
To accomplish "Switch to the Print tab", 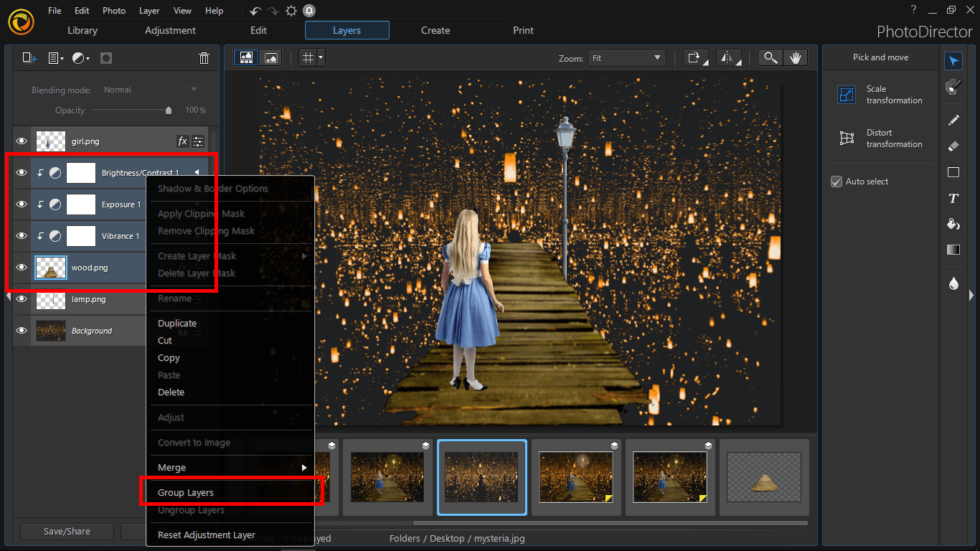I will point(523,30).
